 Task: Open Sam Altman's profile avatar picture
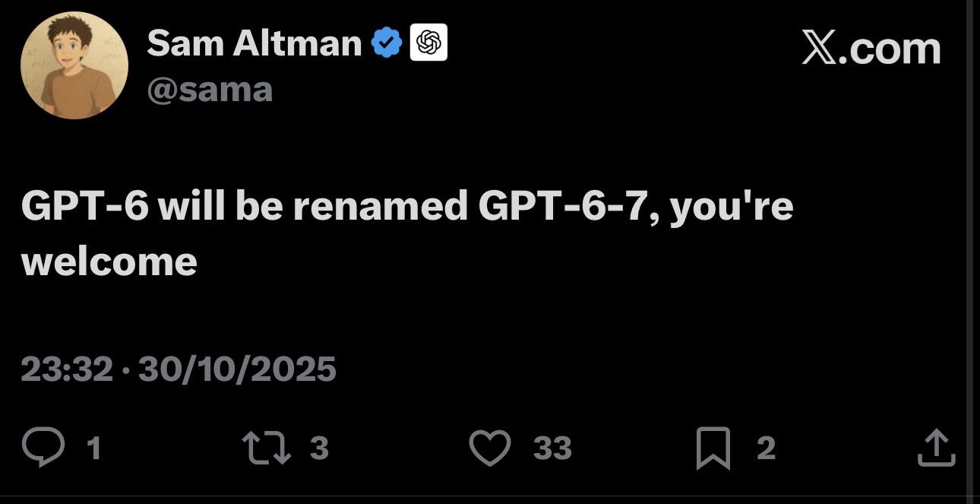pos(74,65)
